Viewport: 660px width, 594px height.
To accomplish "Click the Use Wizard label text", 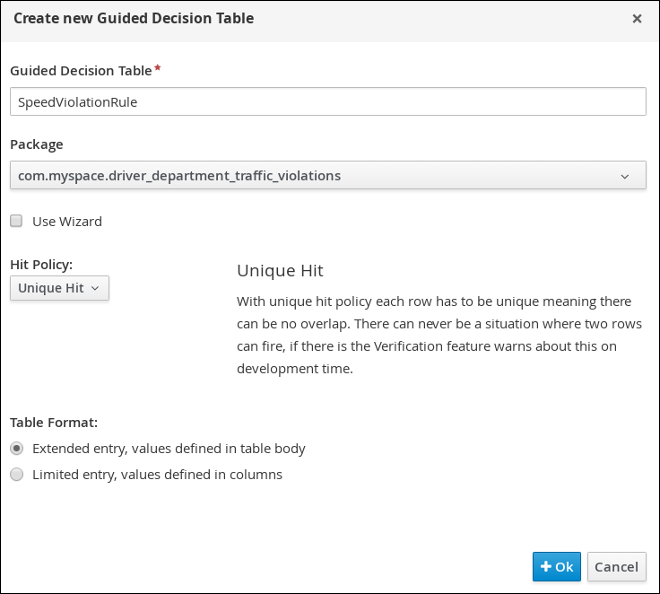I will [67, 221].
